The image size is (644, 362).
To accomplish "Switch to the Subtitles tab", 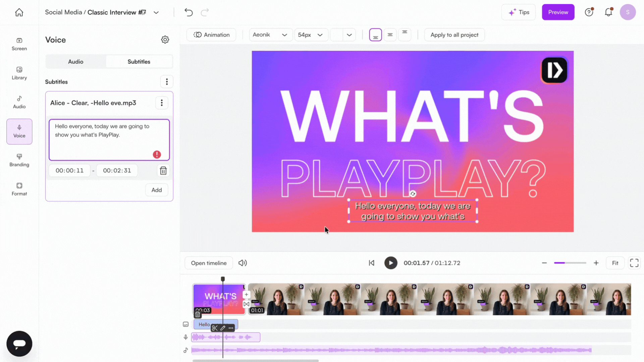I will point(139,62).
